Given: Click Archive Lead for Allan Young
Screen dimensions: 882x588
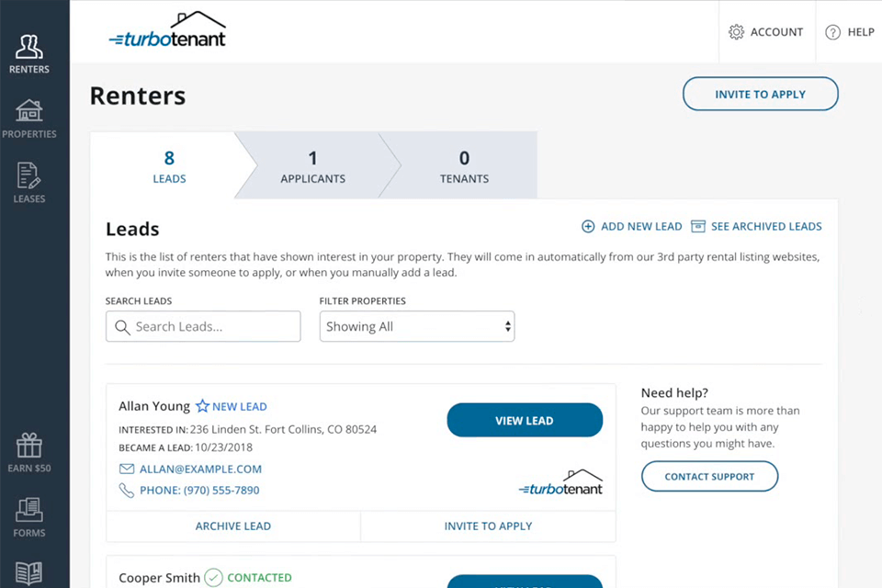Looking at the screenshot, I should click(x=233, y=526).
